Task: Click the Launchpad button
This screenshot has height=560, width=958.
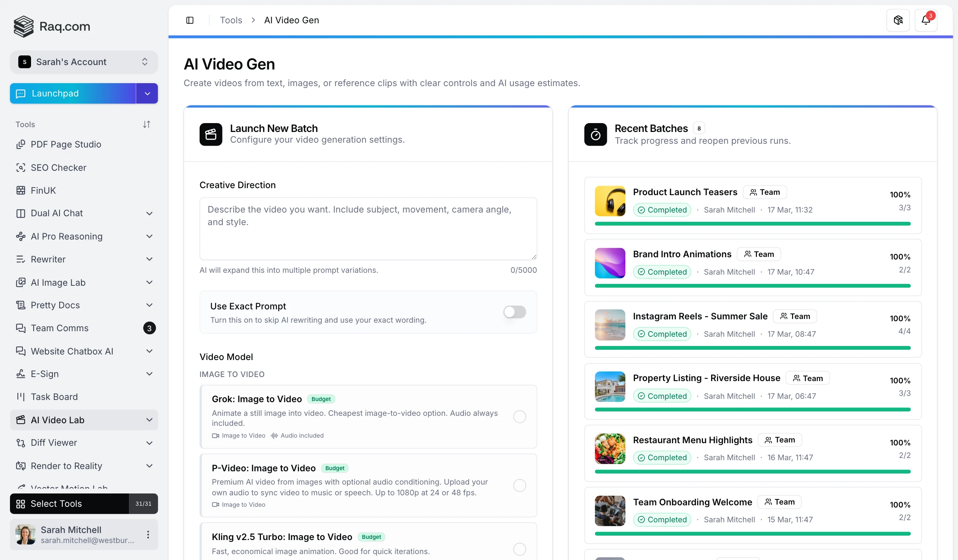Action: 73,93
